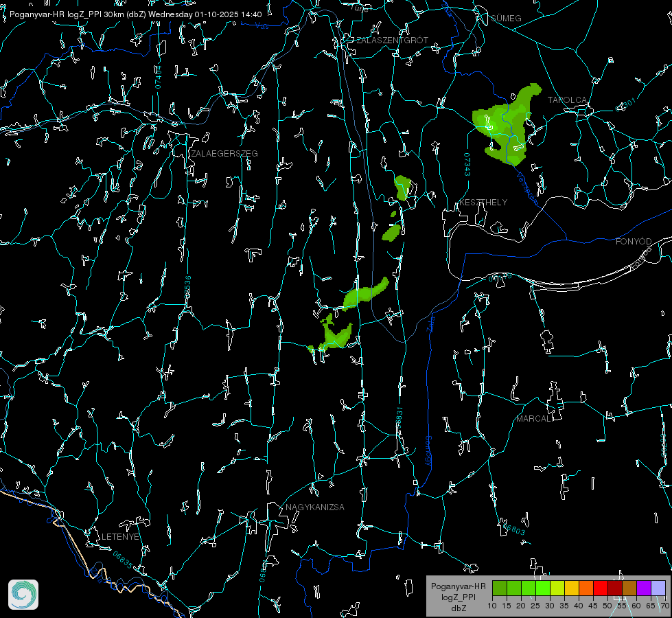Click the FONYÓD town label

pos(634,242)
